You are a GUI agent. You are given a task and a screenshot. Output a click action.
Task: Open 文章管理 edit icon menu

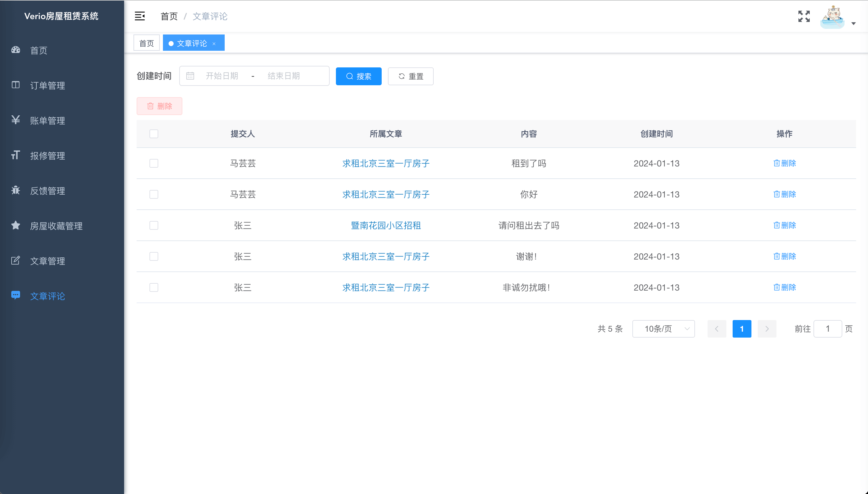(x=48, y=261)
